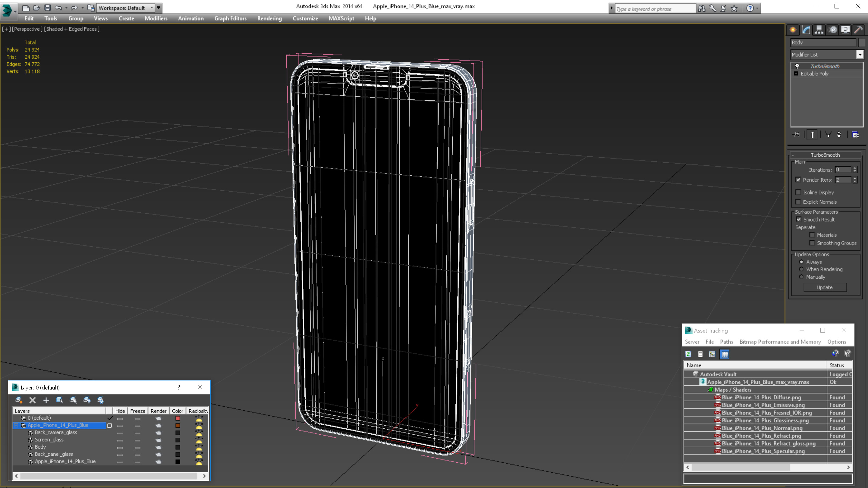
Task: Make Apple_iPhone_14_Plus_Blue layer current via its checkbox
Action: (109, 426)
